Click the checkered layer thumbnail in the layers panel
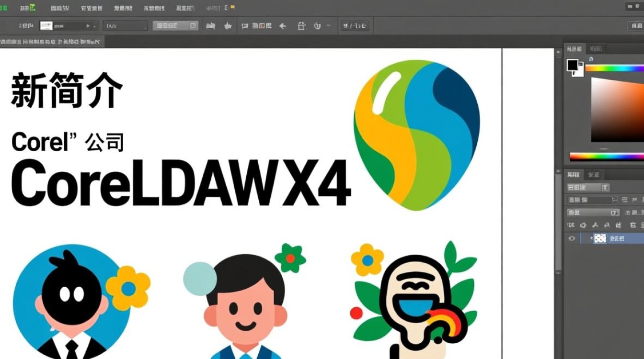Viewport: 644px width, 359px height. [x=599, y=238]
